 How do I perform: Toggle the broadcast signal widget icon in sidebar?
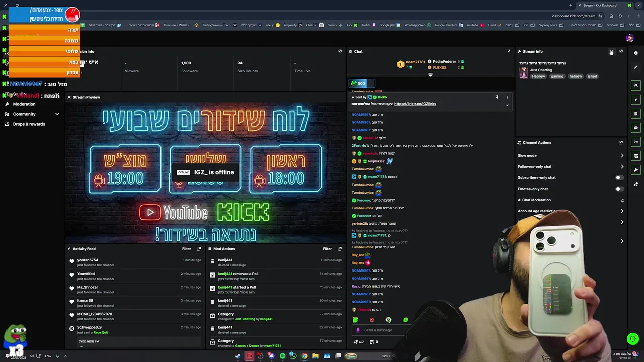636,142
